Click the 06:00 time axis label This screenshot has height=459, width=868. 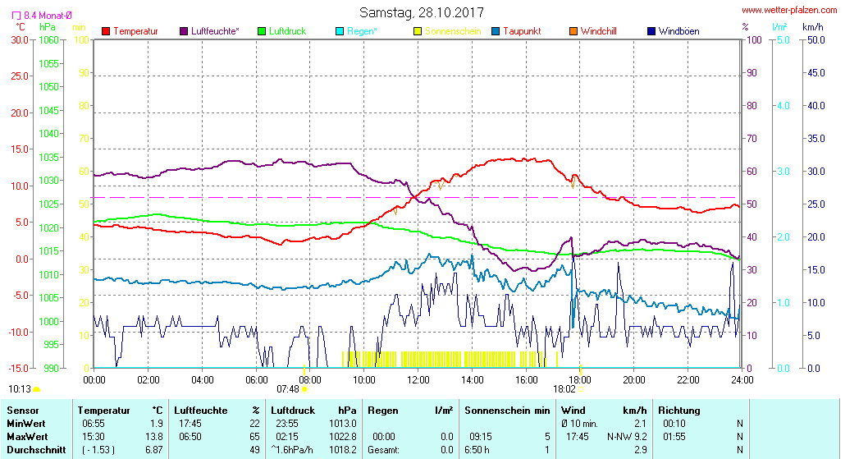coord(256,379)
